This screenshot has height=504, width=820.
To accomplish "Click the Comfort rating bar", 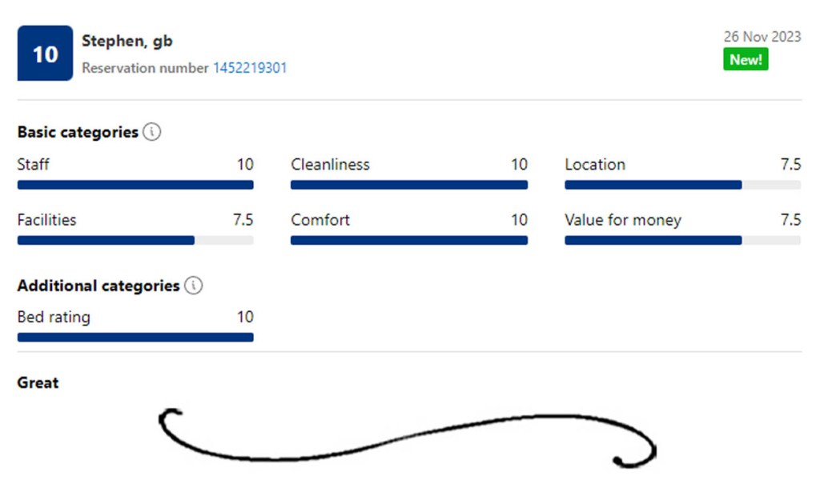I will point(409,240).
